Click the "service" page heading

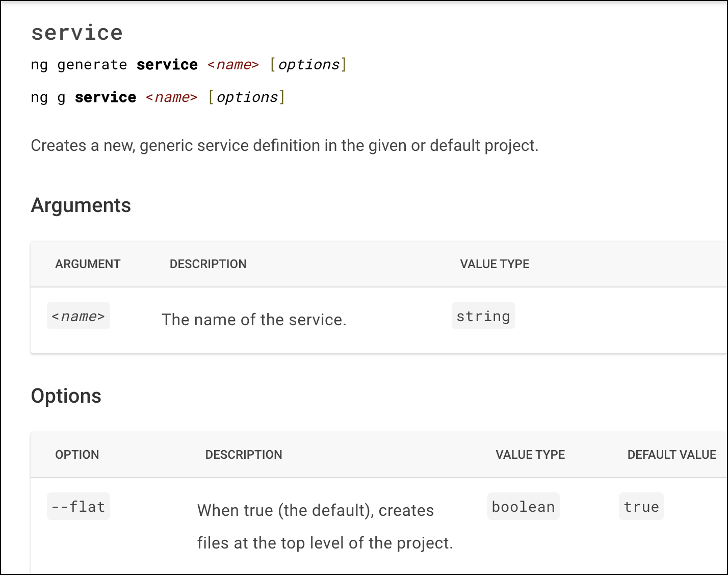[x=77, y=33]
